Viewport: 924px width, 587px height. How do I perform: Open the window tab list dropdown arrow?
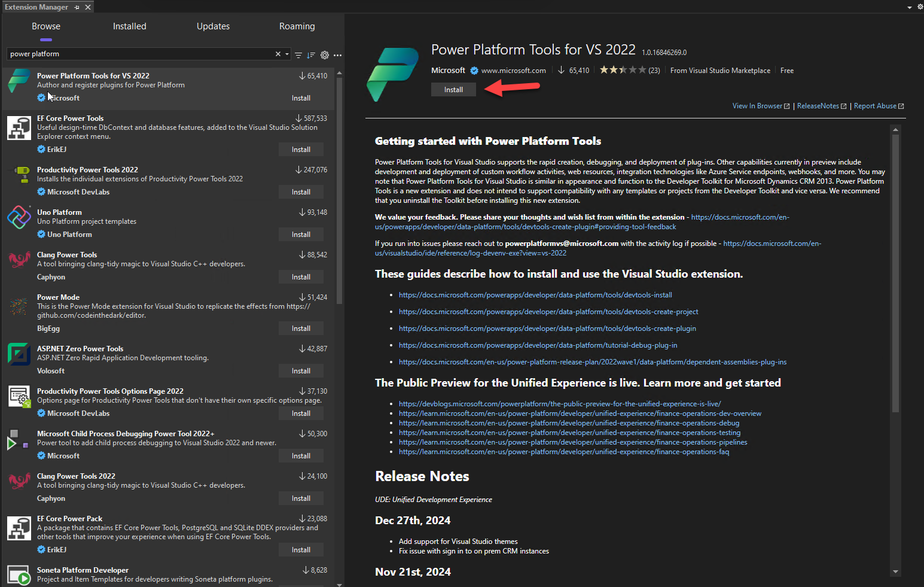tap(910, 7)
